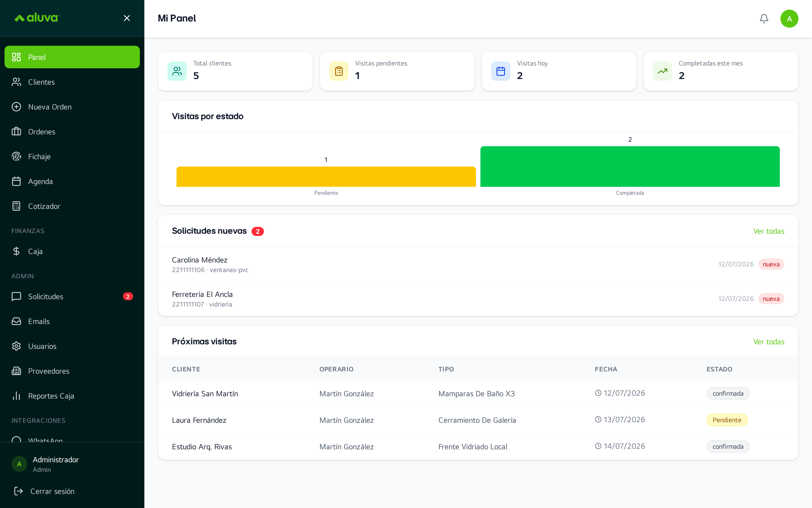812x508 pixels.
Task: Click Cerrar sesión to log out
Action: (72, 491)
